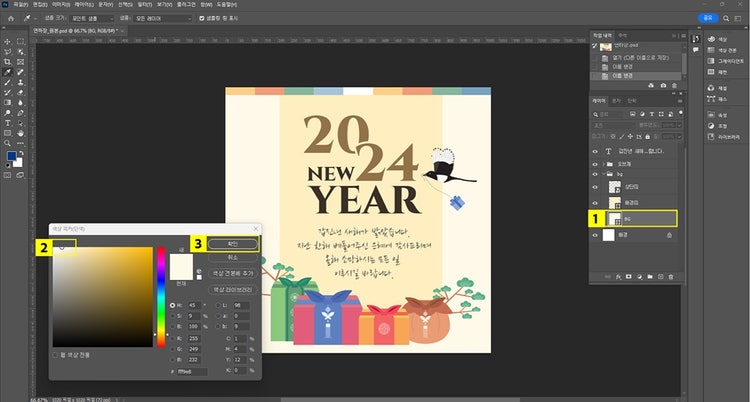750x402 pixels.
Task: Open the sample layers dropdown
Action: click(x=162, y=18)
